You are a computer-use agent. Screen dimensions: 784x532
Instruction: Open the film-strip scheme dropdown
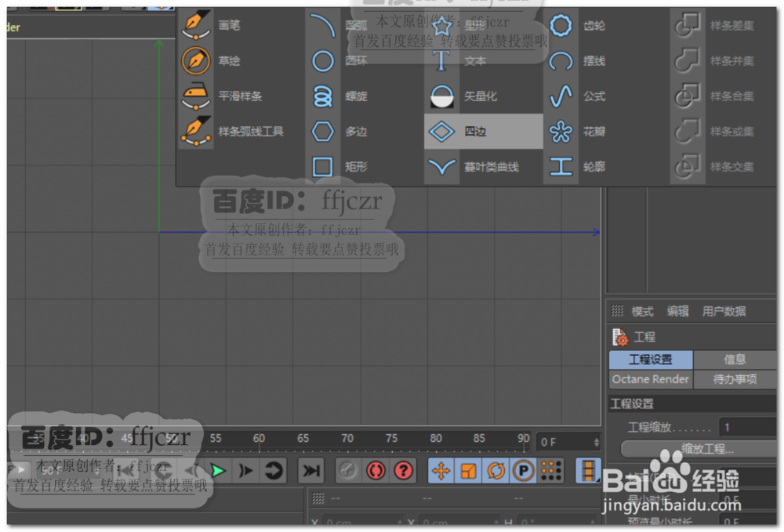588,471
